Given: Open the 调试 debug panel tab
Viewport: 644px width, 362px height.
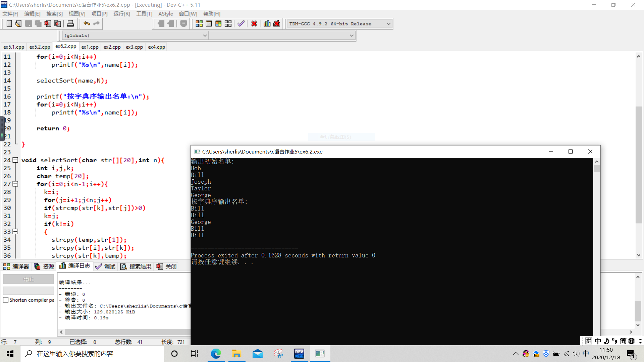Looking at the screenshot, I should pyautogui.click(x=105, y=266).
